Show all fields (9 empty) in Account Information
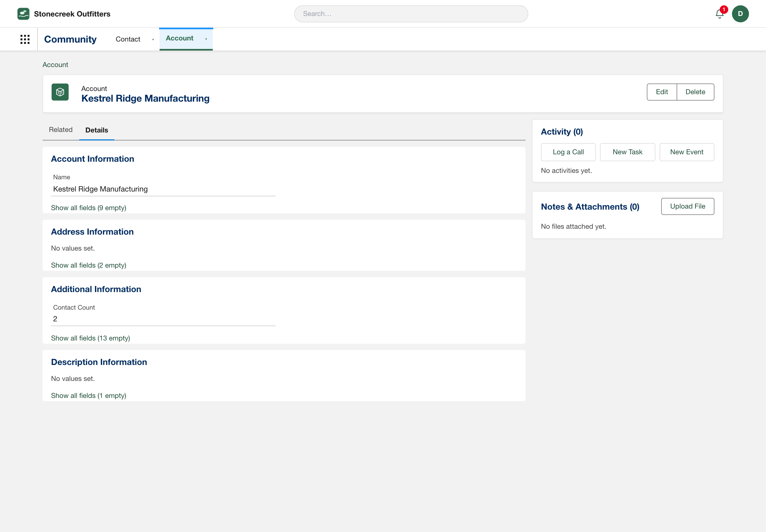This screenshot has height=532, width=766. pyautogui.click(x=89, y=208)
